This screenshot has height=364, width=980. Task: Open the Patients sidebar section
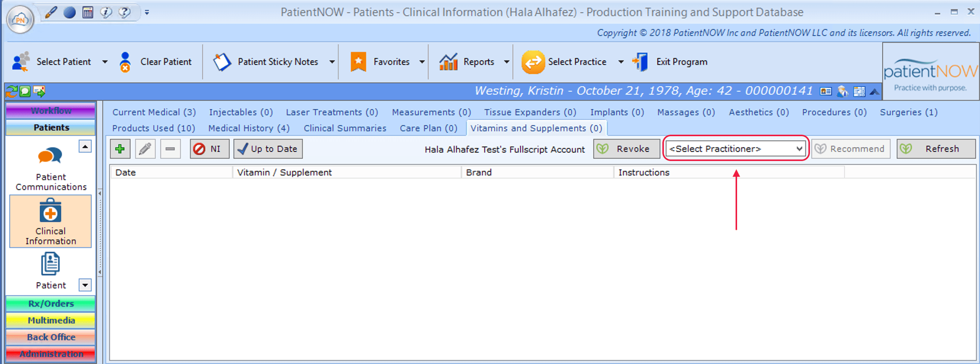pyautogui.click(x=51, y=127)
